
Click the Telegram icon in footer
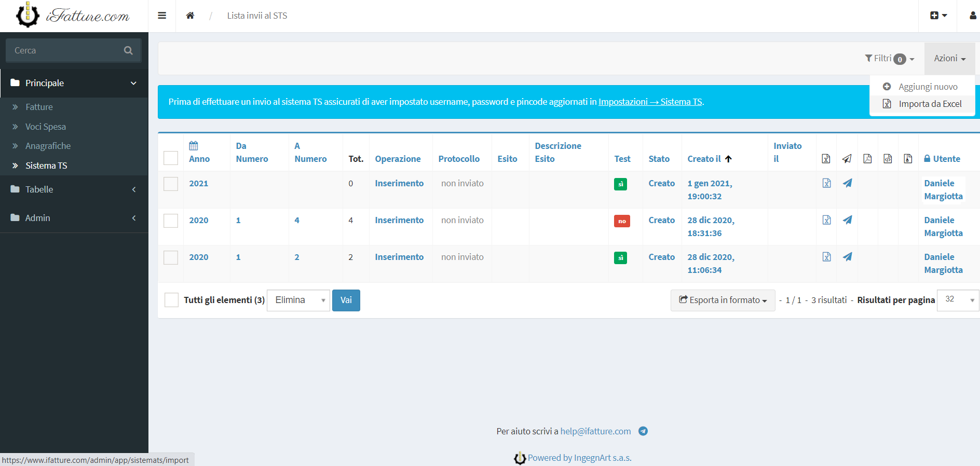tap(643, 431)
